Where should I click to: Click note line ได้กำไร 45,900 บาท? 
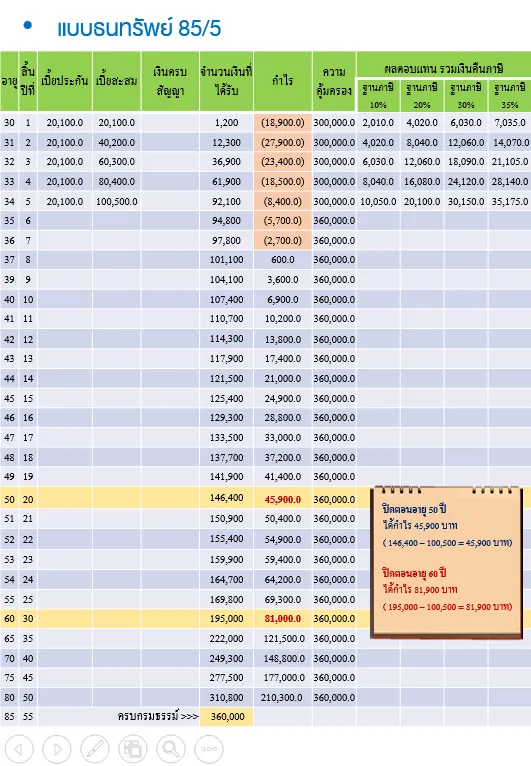tap(420, 526)
